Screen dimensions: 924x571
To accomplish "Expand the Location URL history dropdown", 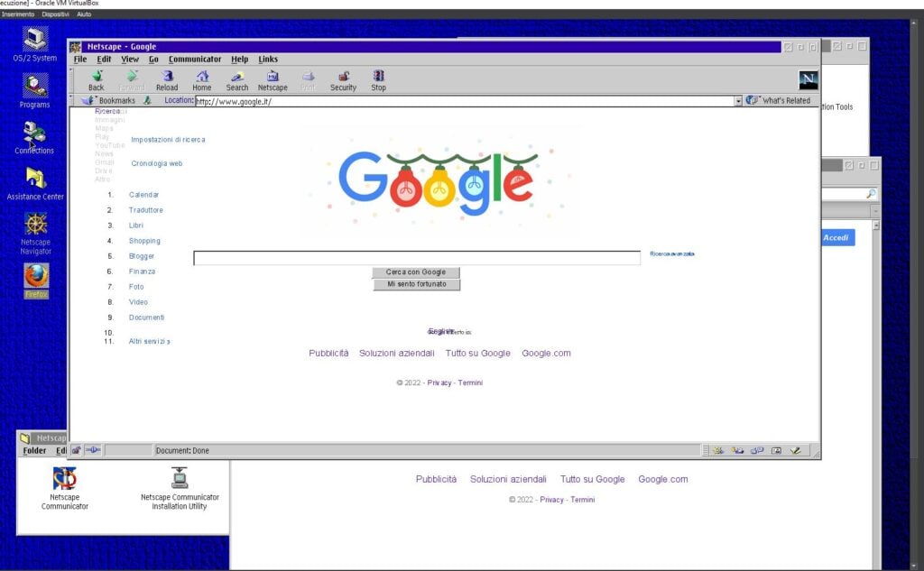I will tap(738, 101).
